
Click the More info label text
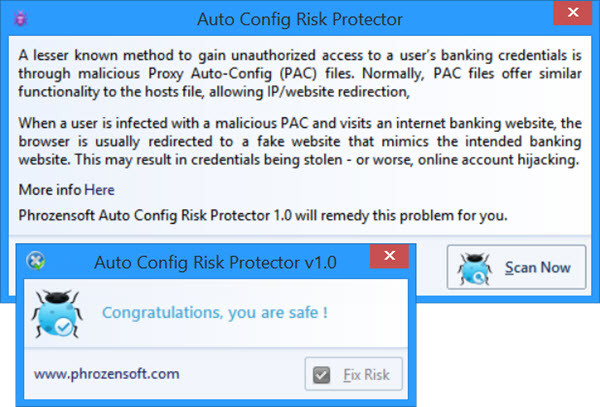(x=50, y=190)
